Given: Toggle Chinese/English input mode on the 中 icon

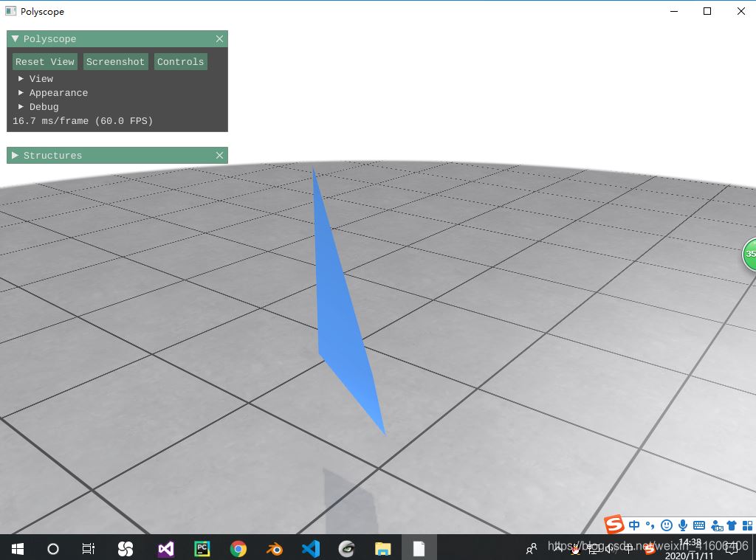Looking at the screenshot, I should (x=634, y=525).
